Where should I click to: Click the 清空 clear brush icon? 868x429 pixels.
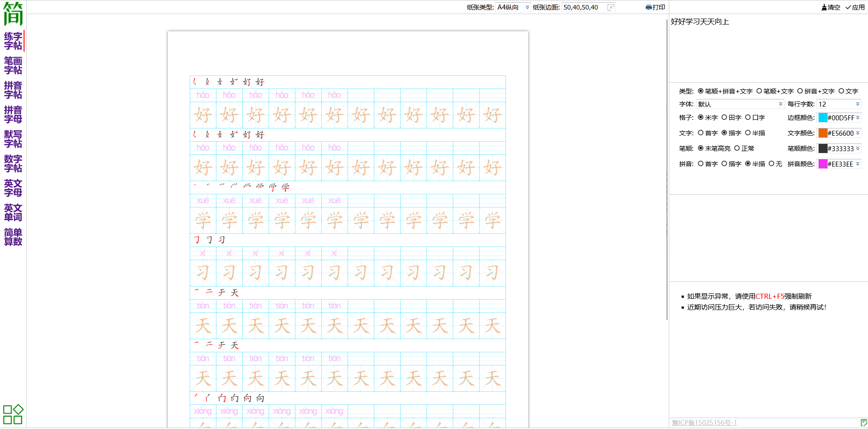(x=824, y=7)
